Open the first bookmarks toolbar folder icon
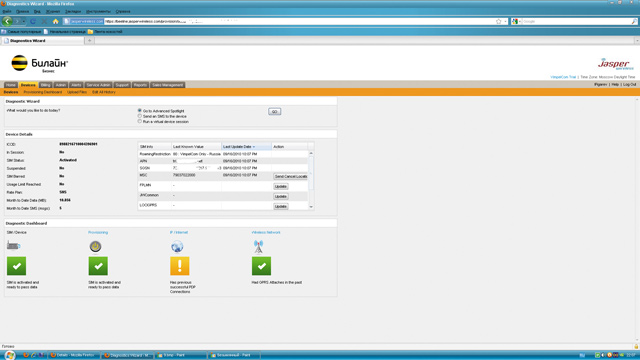The width and height of the screenshot is (640, 360). 4,31
